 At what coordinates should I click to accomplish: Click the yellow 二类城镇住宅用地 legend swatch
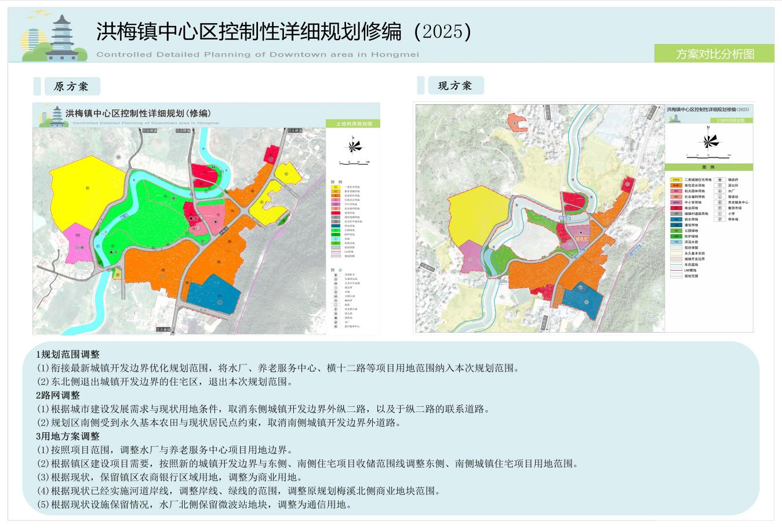point(676,180)
